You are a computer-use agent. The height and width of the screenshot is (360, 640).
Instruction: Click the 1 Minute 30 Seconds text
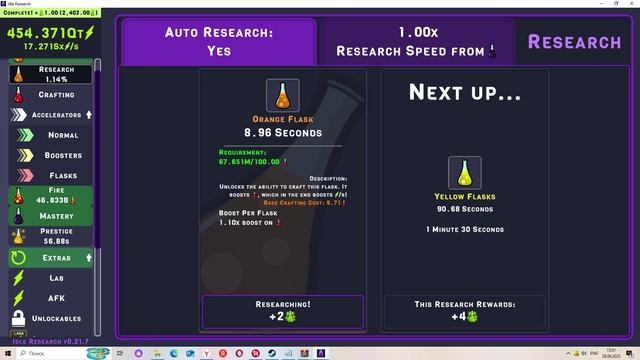pos(465,229)
